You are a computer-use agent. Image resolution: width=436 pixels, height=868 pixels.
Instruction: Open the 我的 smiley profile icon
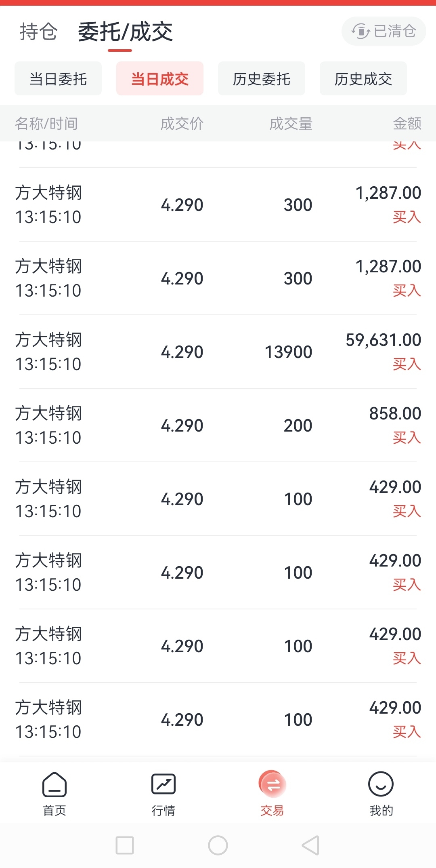click(x=381, y=784)
